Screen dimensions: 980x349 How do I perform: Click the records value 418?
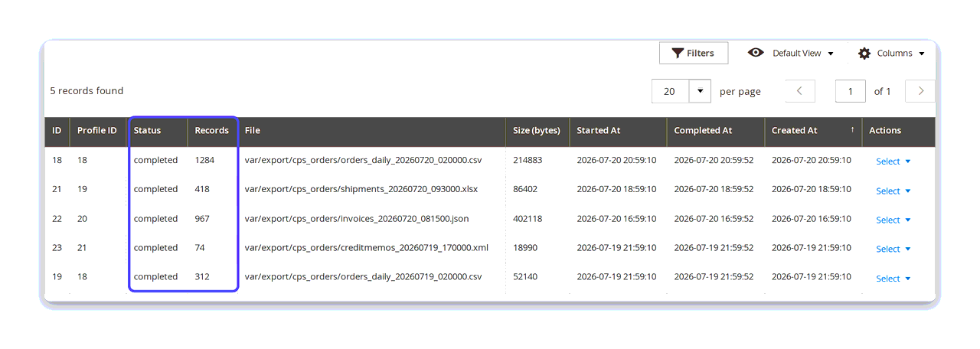tap(202, 189)
